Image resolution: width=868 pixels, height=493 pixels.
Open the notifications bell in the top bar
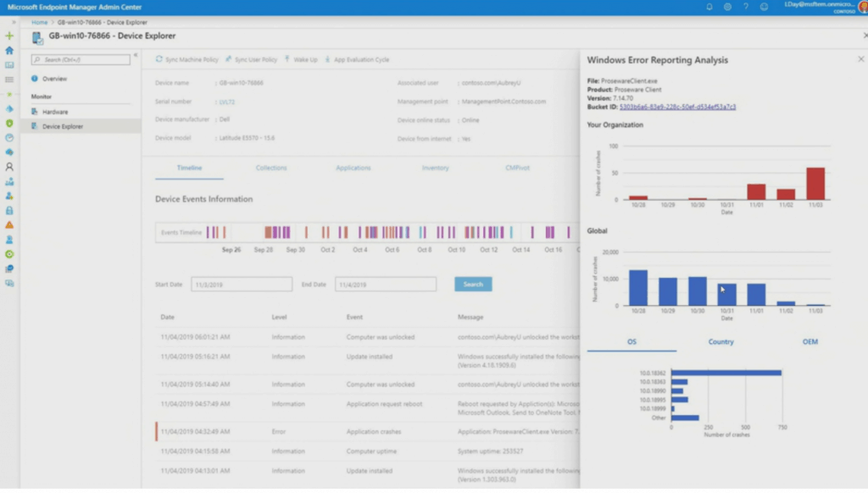(709, 7)
